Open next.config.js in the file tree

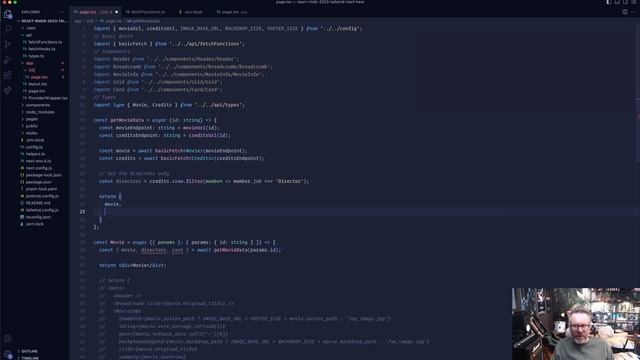[39, 168]
